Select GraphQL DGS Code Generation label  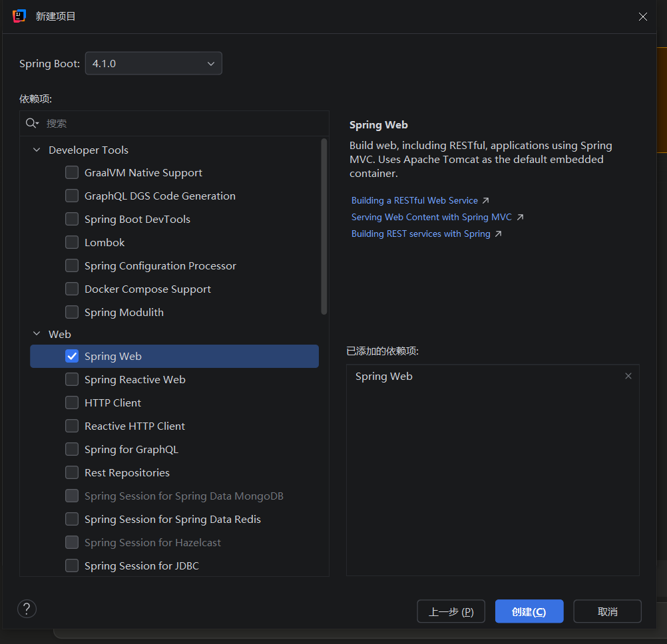click(x=160, y=196)
